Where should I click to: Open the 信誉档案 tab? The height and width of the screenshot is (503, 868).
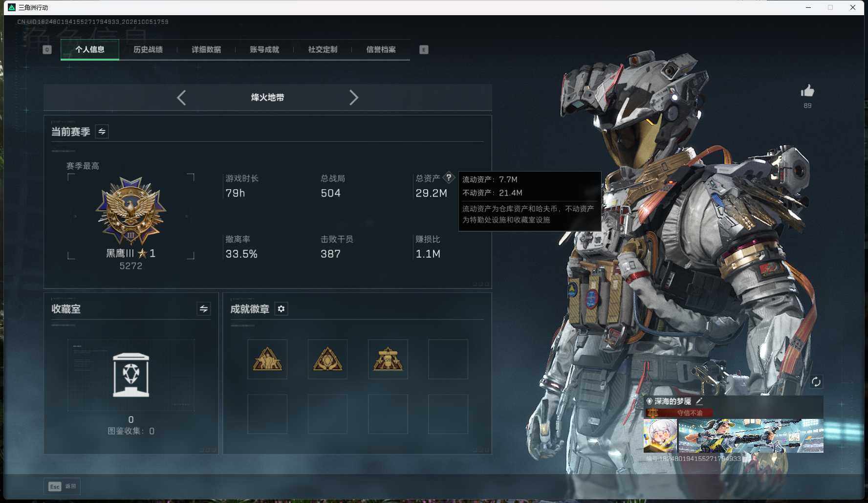pyautogui.click(x=381, y=49)
